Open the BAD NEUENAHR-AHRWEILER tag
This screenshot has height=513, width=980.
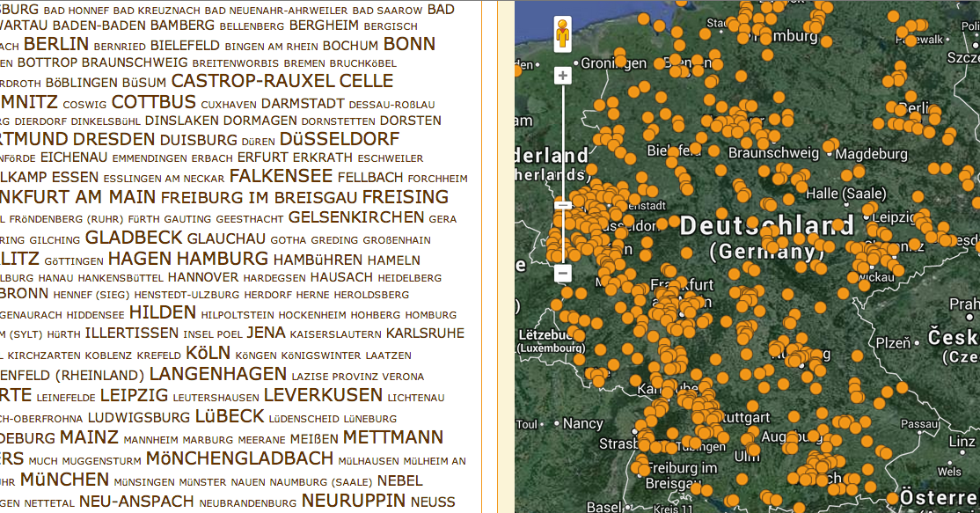tap(276, 11)
